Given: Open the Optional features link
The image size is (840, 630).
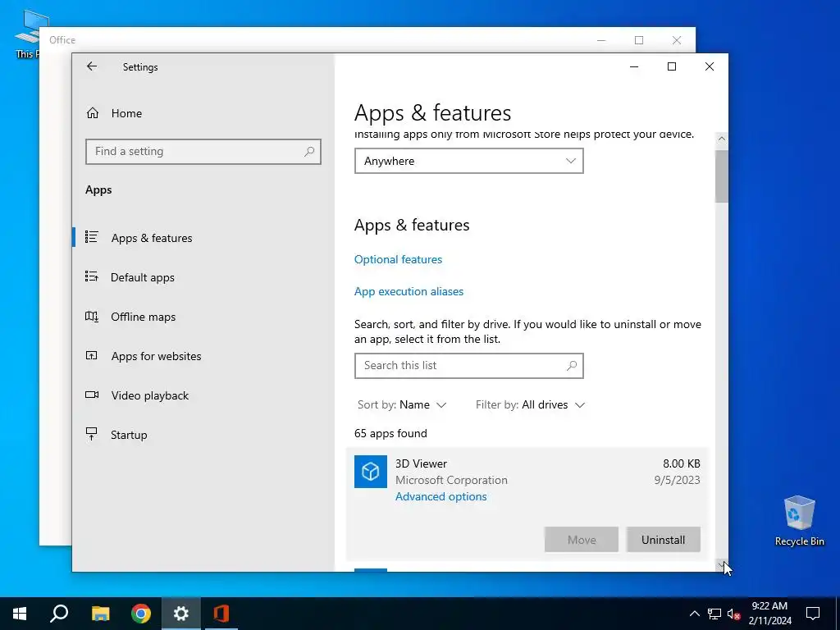Looking at the screenshot, I should pyautogui.click(x=398, y=259).
